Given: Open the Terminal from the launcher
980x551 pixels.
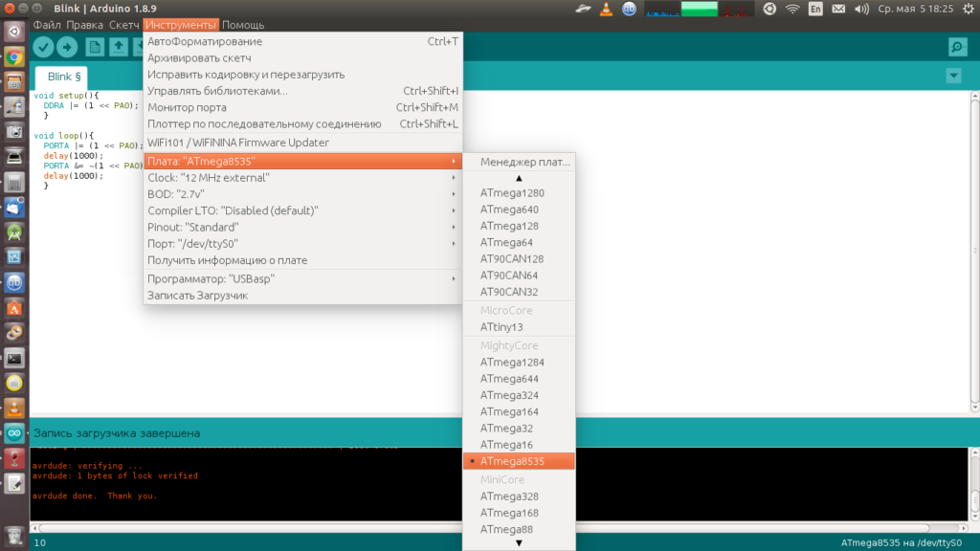Looking at the screenshot, I should [14, 359].
